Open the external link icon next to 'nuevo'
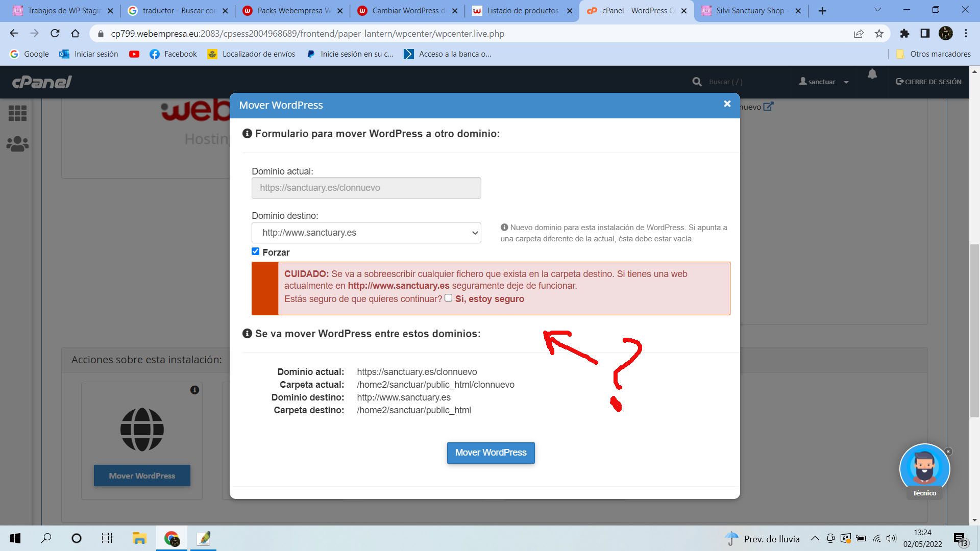The image size is (980, 551). coord(768,106)
